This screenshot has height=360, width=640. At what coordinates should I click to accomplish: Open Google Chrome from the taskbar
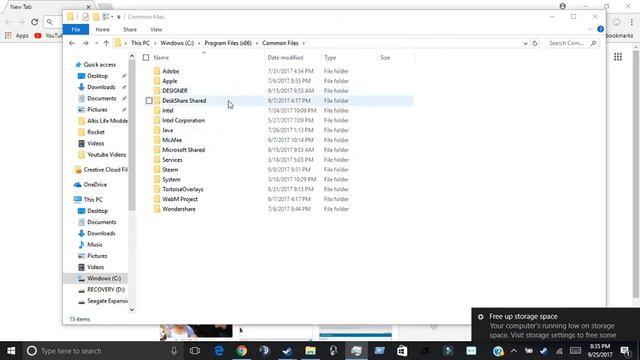click(242, 351)
